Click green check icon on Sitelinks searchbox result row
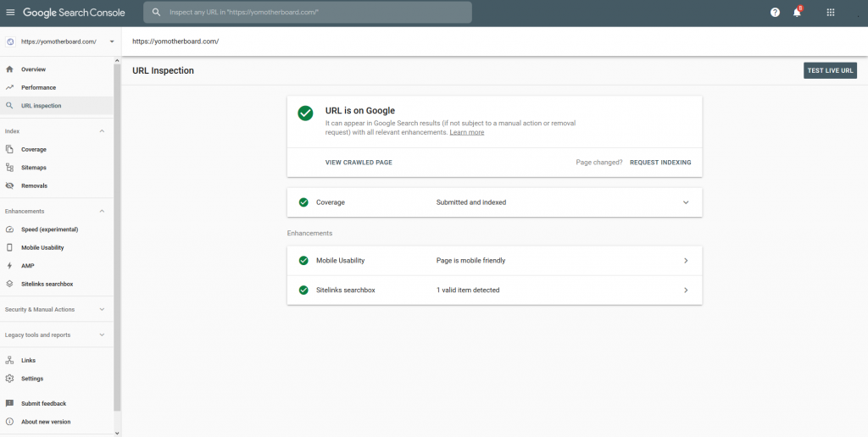The height and width of the screenshot is (437, 868). pyautogui.click(x=303, y=290)
